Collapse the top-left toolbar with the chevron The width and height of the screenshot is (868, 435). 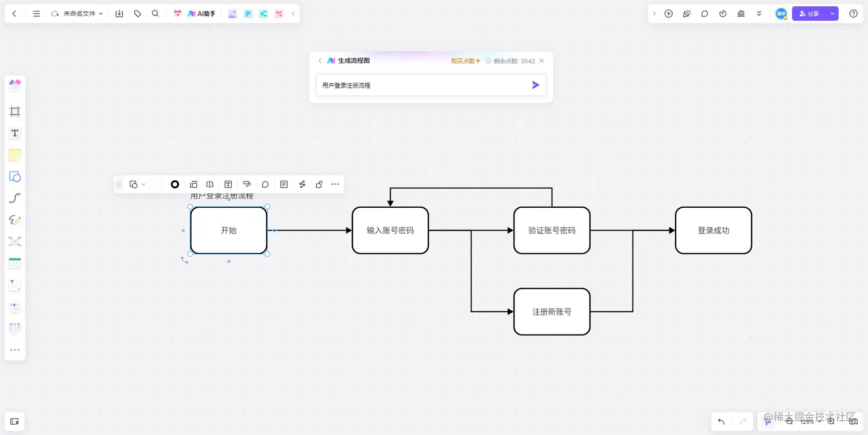[x=293, y=14]
